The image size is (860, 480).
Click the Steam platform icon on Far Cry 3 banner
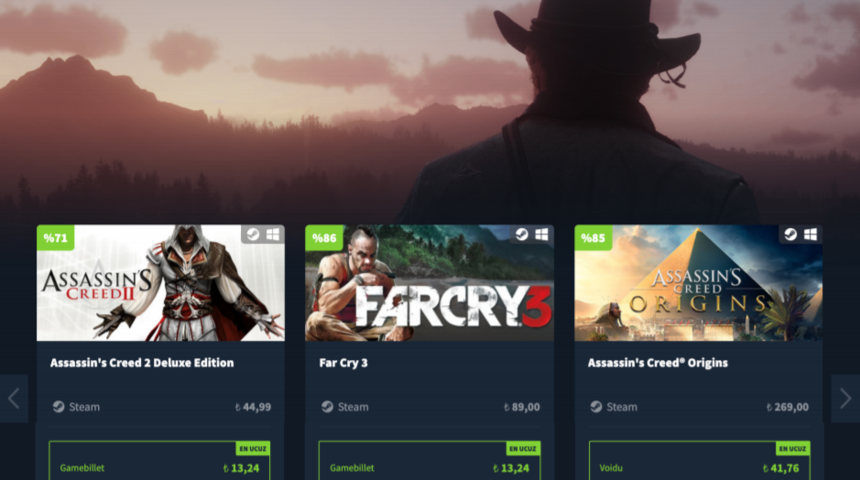pos(522,235)
